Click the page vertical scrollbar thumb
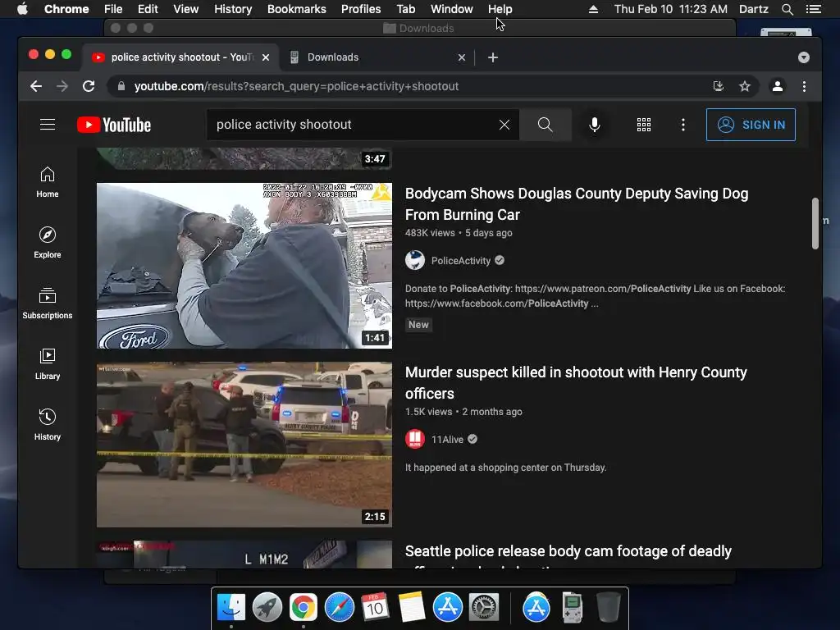 tap(815, 223)
